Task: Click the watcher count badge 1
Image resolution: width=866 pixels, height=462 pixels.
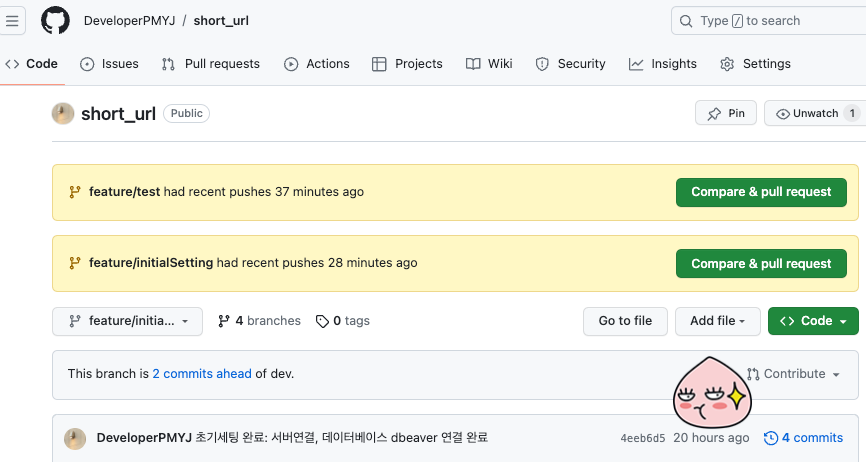Action: point(852,113)
